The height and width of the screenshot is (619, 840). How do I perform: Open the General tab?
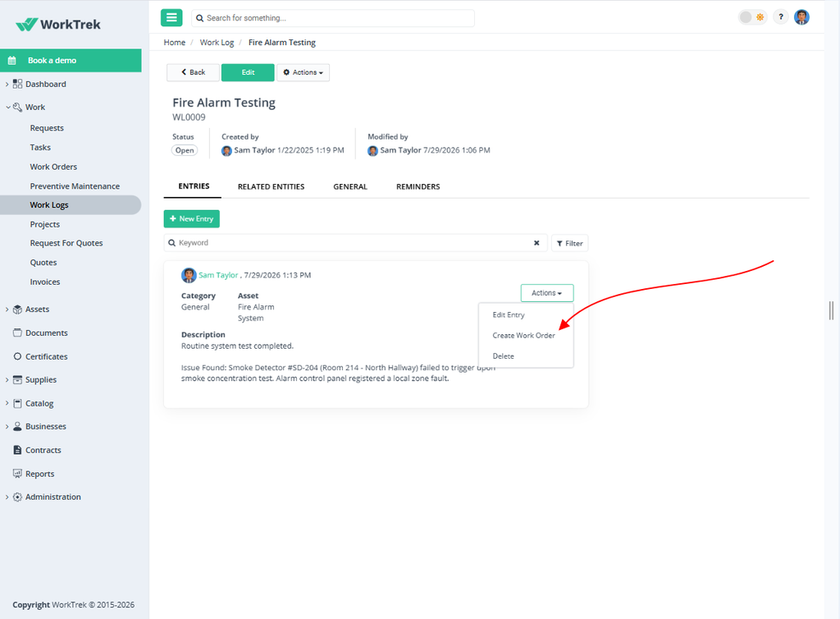pyautogui.click(x=350, y=187)
